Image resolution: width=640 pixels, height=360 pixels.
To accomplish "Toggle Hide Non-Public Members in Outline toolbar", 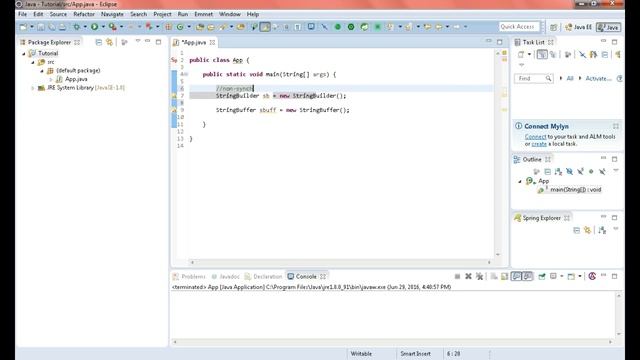I will 591,171.
